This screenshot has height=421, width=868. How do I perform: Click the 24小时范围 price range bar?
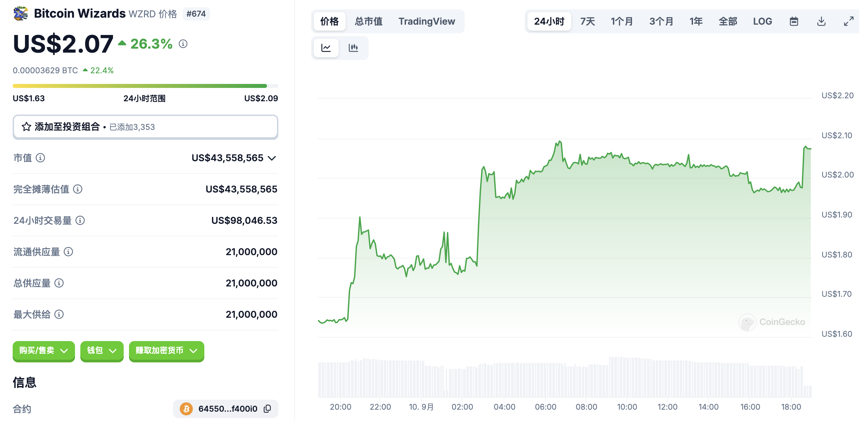[x=145, y=86]
